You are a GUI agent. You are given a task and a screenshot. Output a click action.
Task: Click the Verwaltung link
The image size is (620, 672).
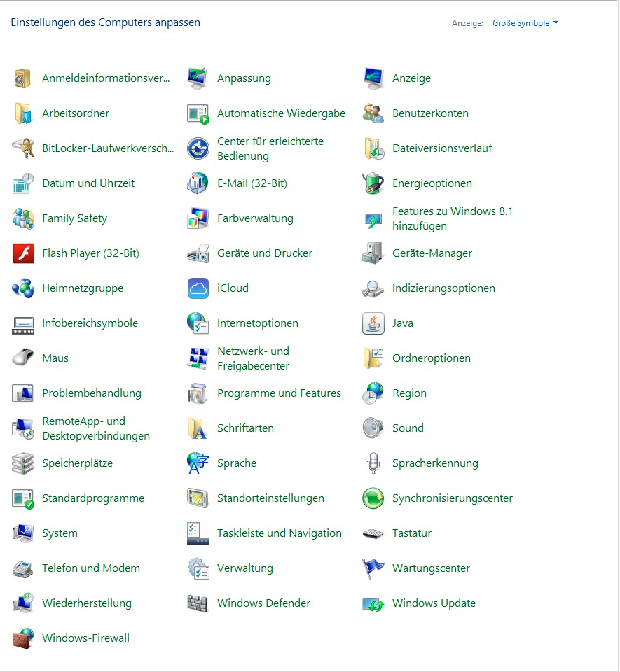coord(244,568)
